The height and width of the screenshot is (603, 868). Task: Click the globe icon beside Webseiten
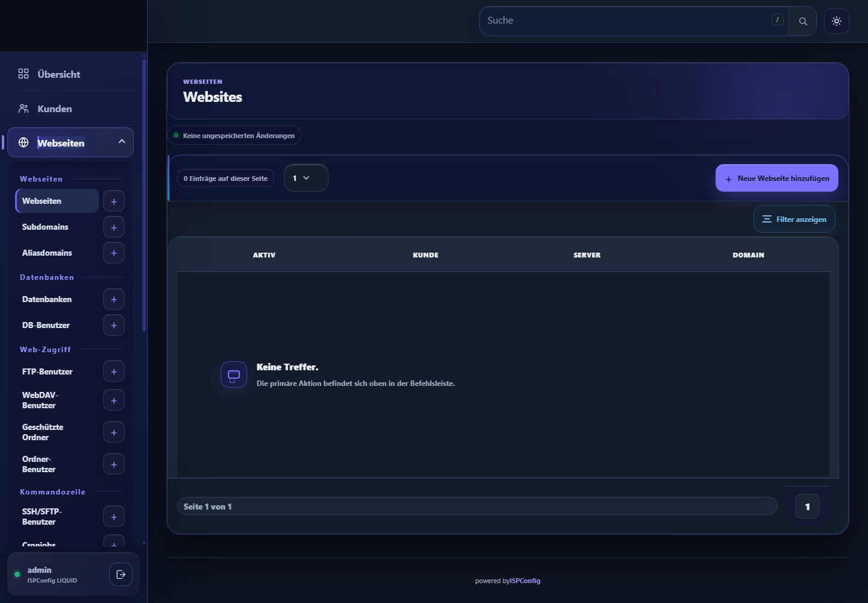tap(24, 142)
